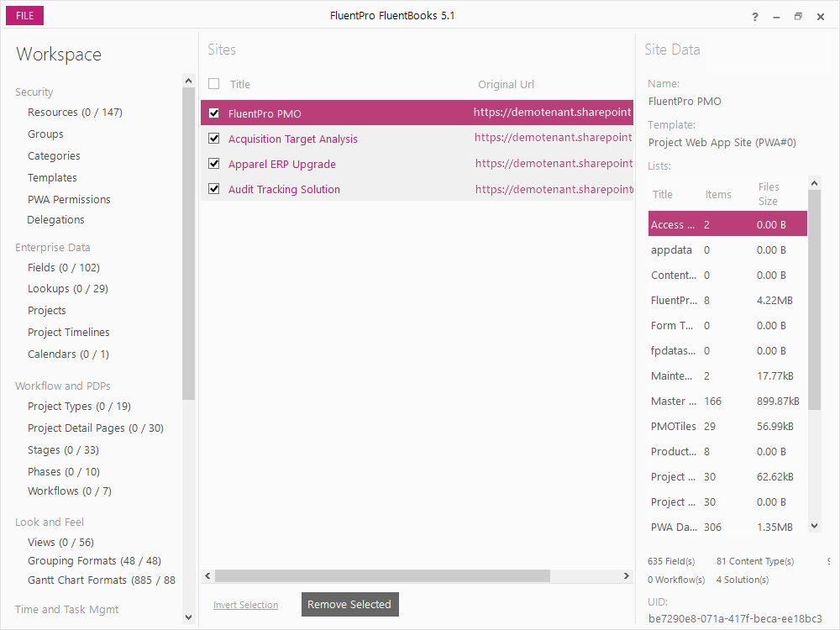Open Groups in the Security section
Viewport: 840px width, 630px height.
tap(45, 134)
